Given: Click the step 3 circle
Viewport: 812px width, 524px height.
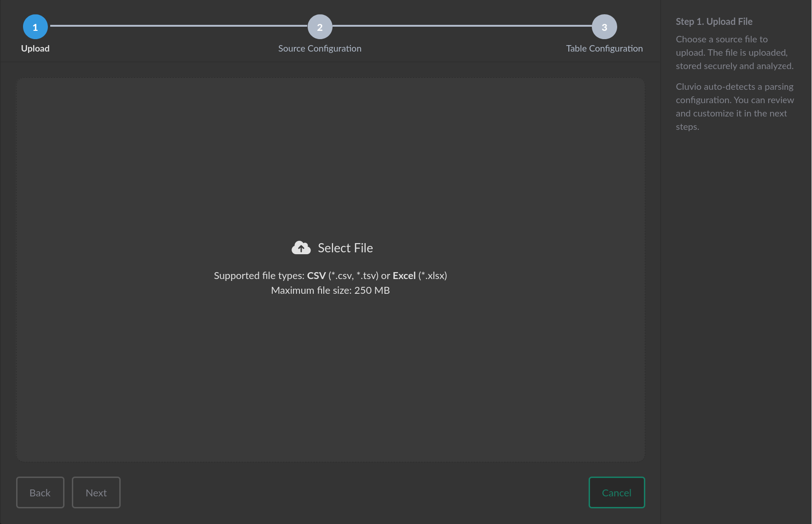Looking at the screenshot, I should 604,27.
